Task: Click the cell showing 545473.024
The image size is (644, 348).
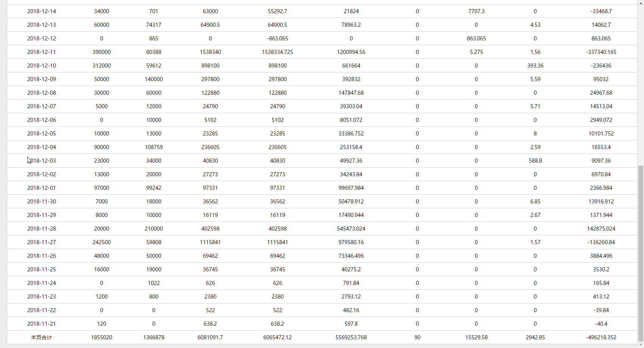Action: (351, 229)
